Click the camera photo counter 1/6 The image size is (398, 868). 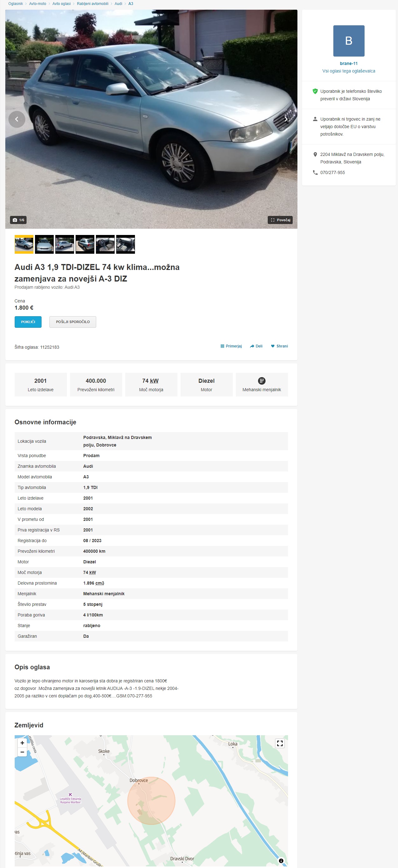click(18, 220)
